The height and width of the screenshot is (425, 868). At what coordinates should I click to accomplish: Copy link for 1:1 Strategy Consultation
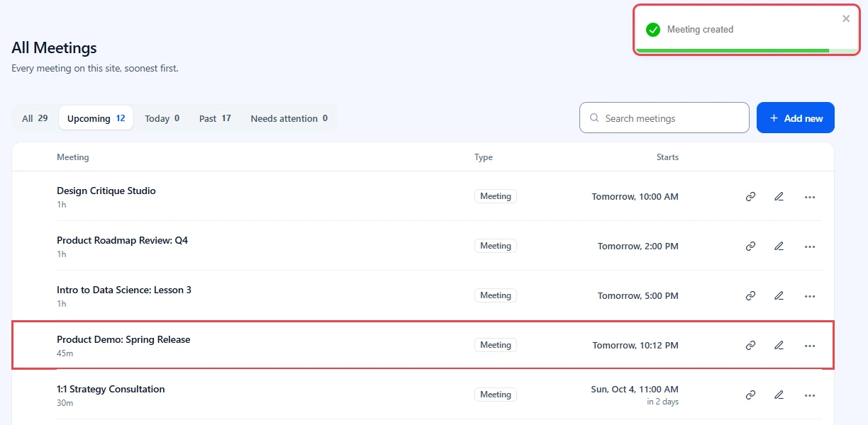[750, 395]
